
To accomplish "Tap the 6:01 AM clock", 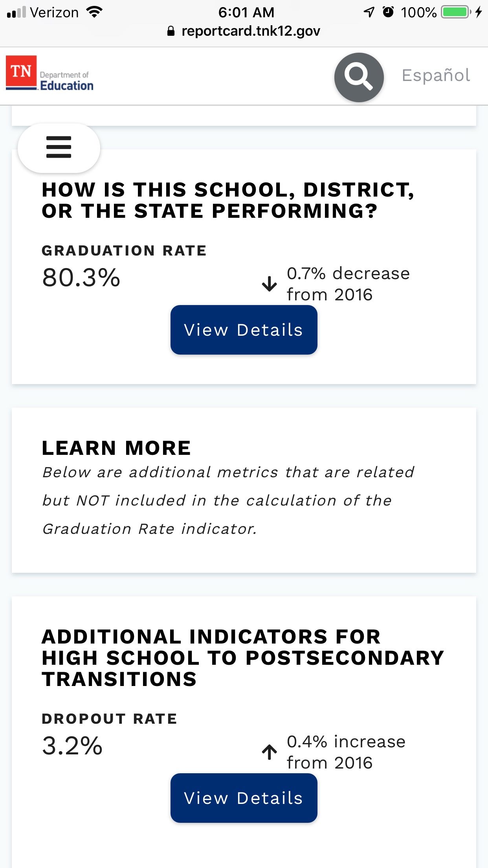I will pos(246,12).
